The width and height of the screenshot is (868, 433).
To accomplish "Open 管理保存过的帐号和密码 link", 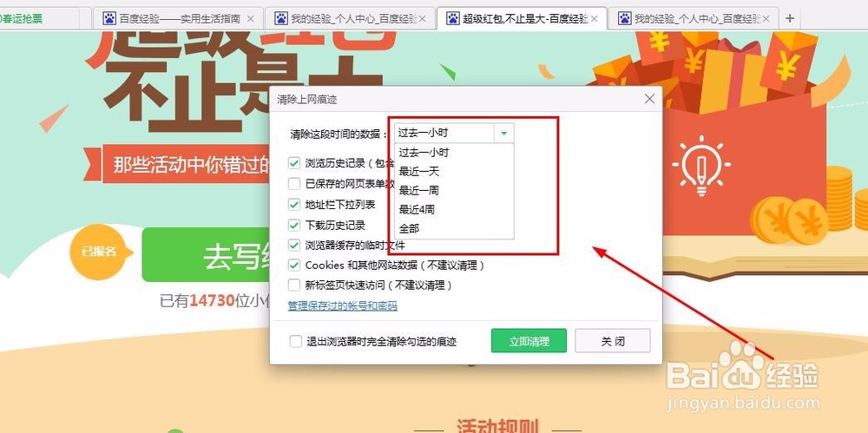I will (343, 306).
